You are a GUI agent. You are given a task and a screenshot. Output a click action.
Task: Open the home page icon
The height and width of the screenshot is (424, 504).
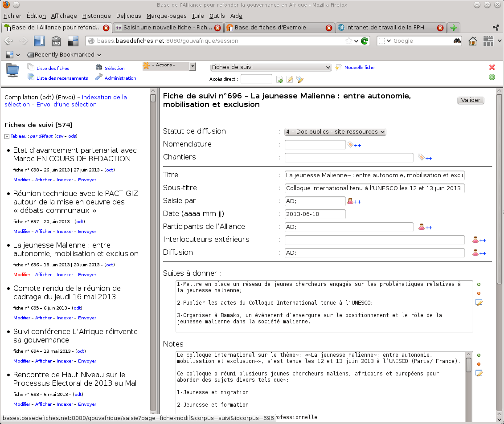coord(472,41)
